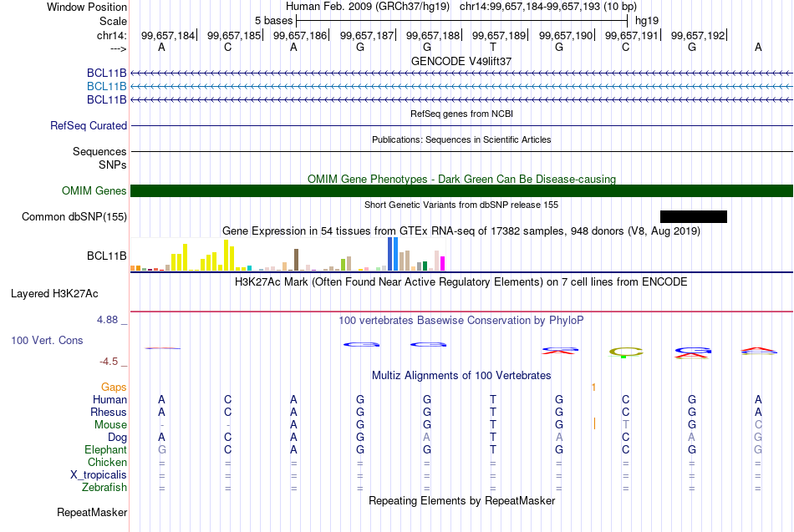Click the gray C ending the Mouse row
Viewport: 794px width, 532px height.
[x=758, y=425]
